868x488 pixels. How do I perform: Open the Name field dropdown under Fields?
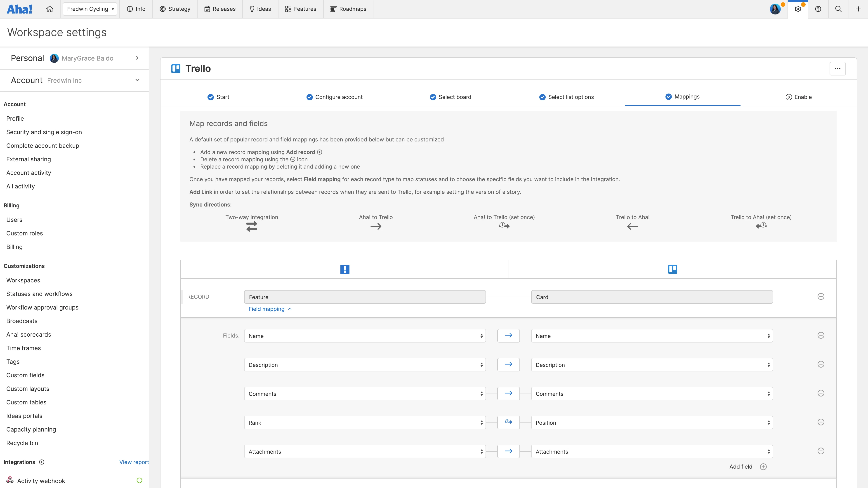(x=365, y=336)
